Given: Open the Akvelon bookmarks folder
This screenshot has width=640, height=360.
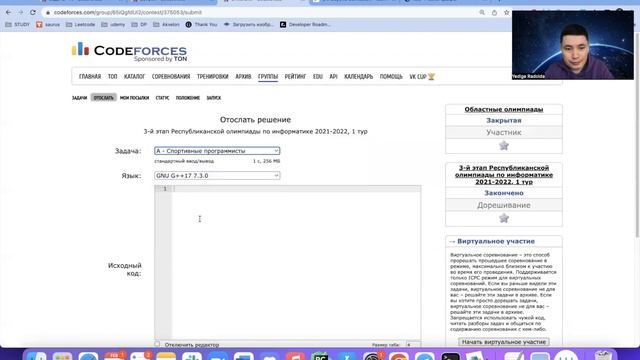Looking at the screenshot, I should (x=166, y=24).
